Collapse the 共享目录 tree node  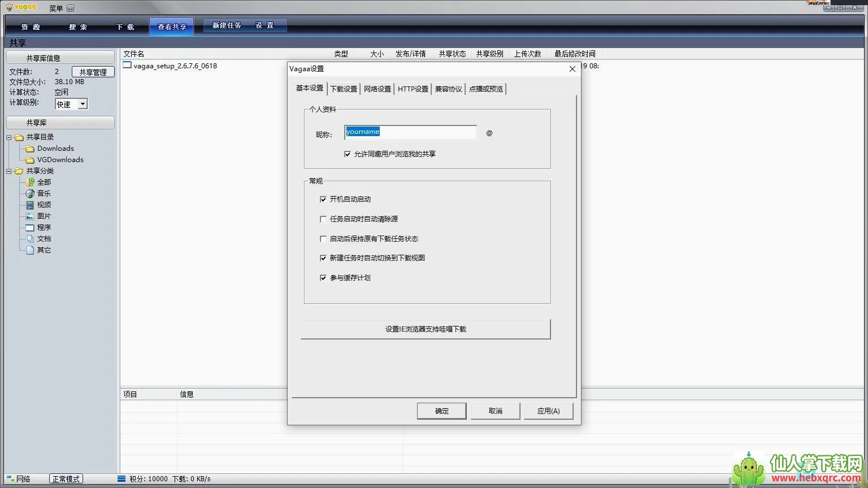pos(9,137)
